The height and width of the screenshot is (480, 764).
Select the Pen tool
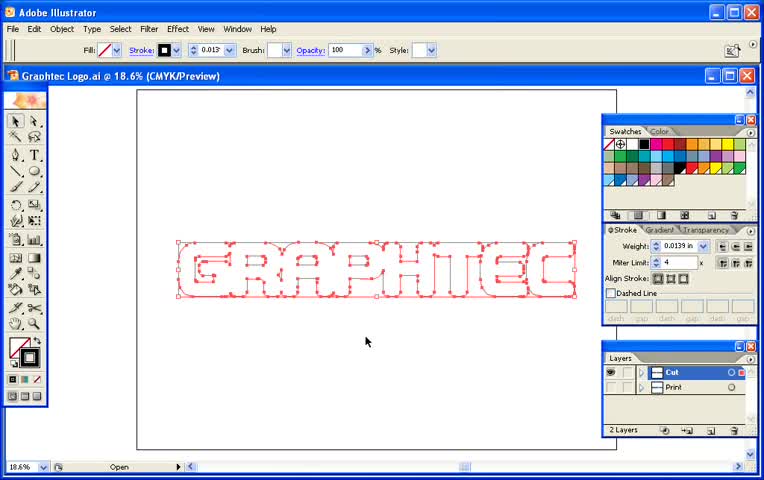point(16,155)
